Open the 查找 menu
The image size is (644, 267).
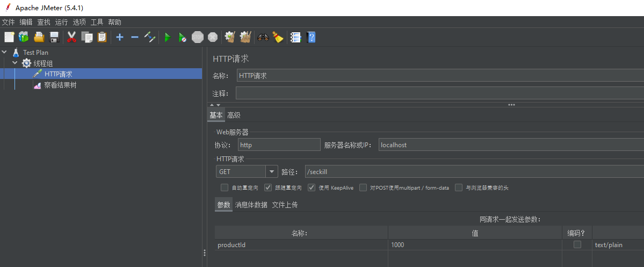coord(44,22)
